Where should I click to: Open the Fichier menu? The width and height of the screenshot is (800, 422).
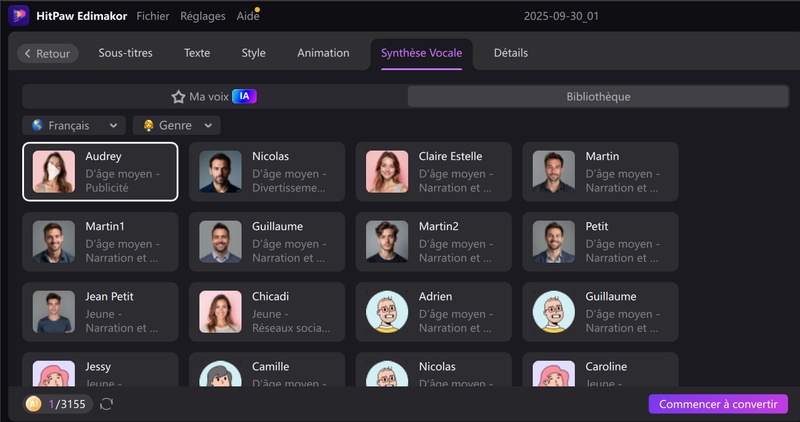pos(152,17)
